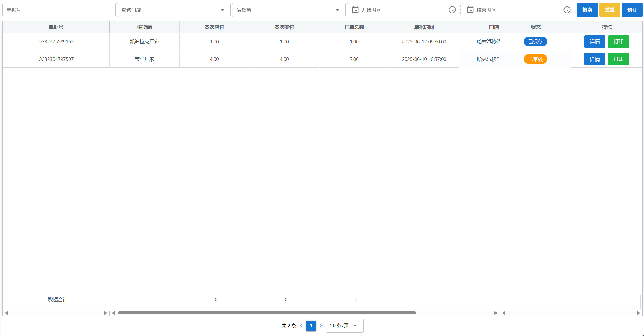This screenshot has height=336, width=644.
Task: Click the 订单总数 value 2.00
Action: click(x=354, y=59)
